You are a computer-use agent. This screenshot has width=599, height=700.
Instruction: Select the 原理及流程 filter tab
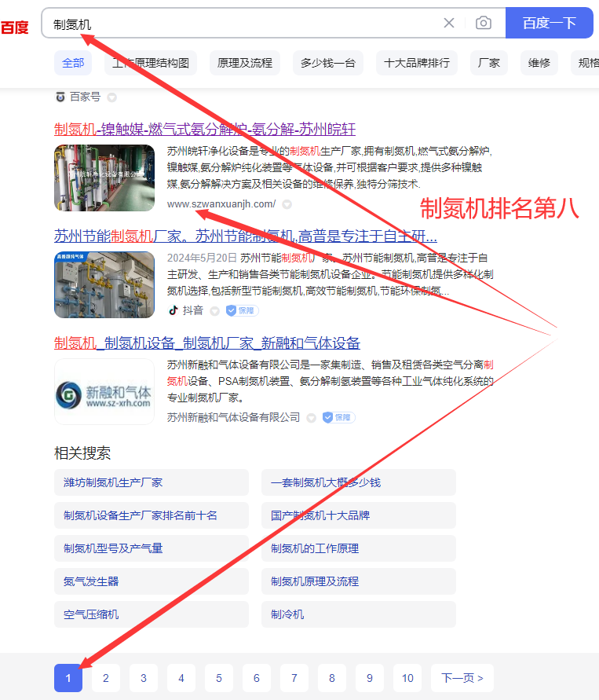click(245, 63)
